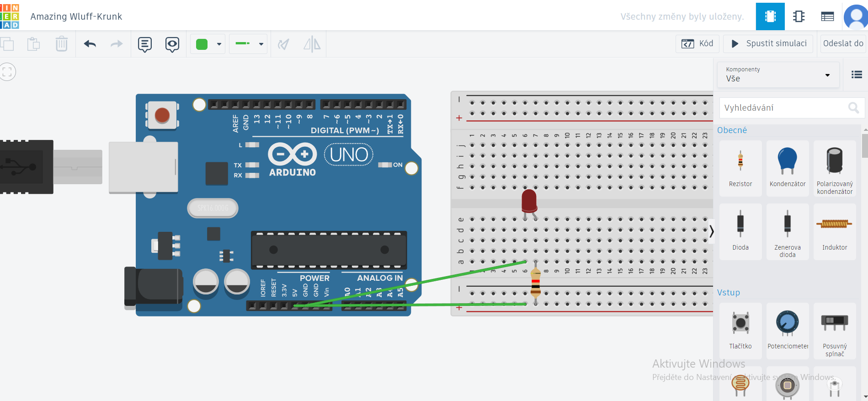
Task: Select the Rezistor component
Action: (x=740, y=168)
